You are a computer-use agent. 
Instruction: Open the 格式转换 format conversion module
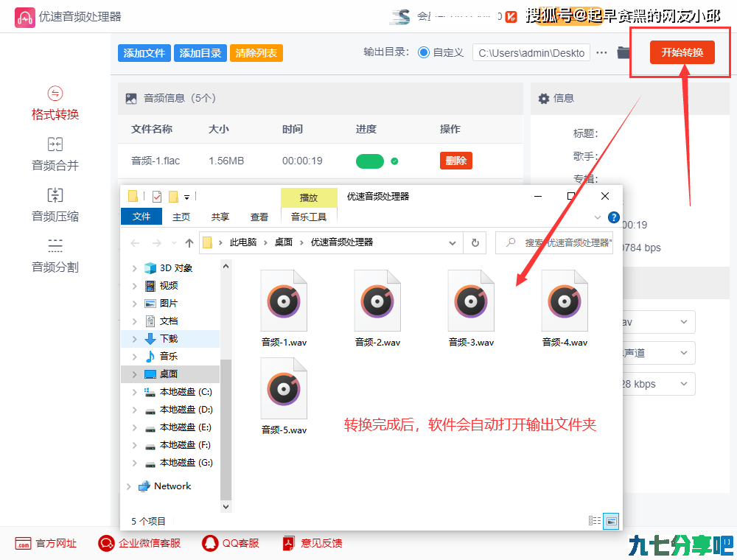pyautogui.click(x=55, y=103)
